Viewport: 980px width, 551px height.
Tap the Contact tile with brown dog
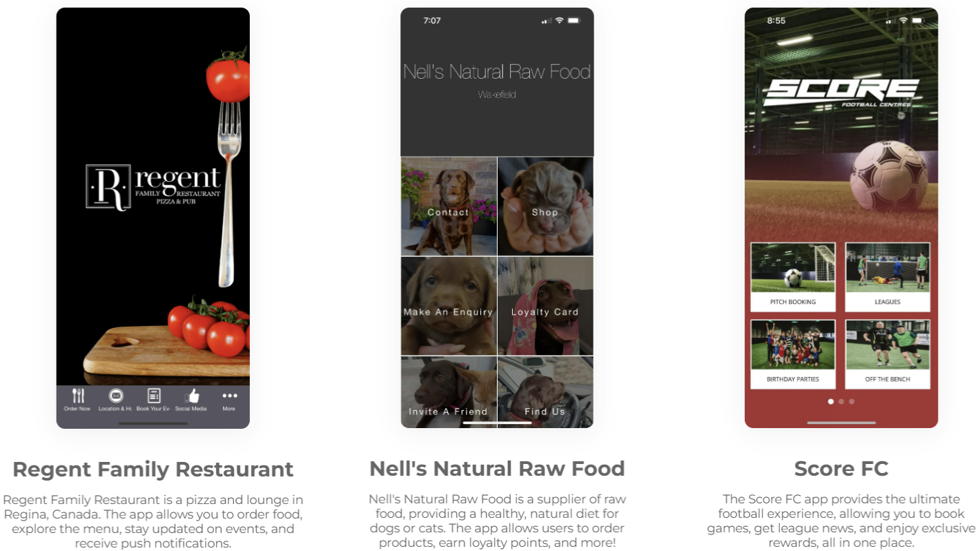click(x=449, y=206)
